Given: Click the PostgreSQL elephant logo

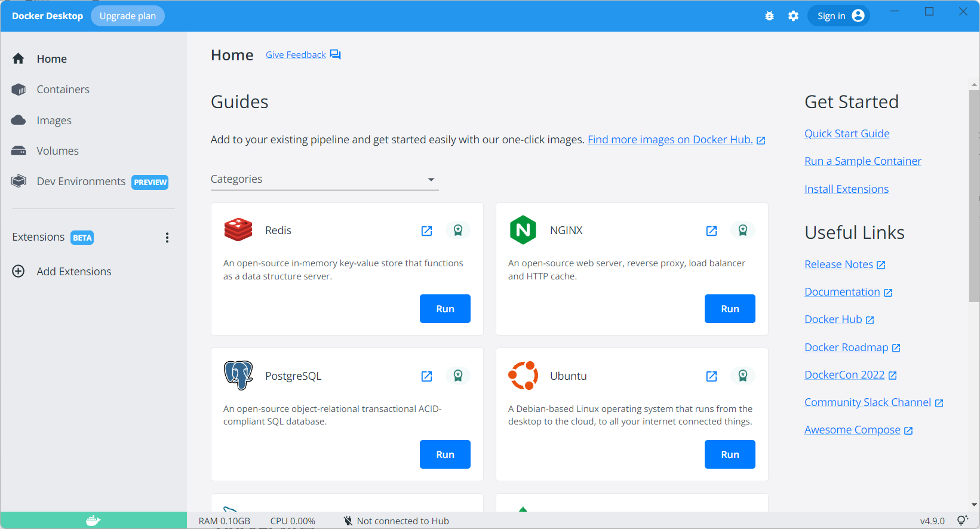Looking at the screenshot, I should [x=238, y=376].
